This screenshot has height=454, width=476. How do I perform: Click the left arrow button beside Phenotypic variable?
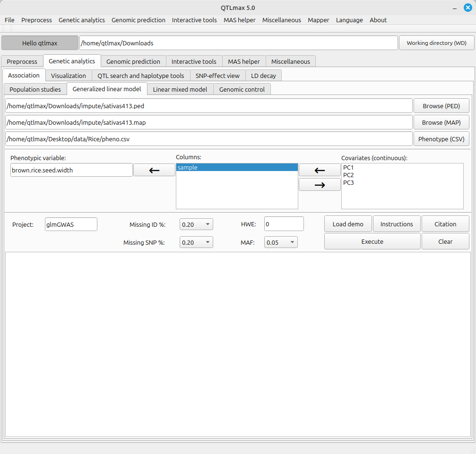point(154,170)
